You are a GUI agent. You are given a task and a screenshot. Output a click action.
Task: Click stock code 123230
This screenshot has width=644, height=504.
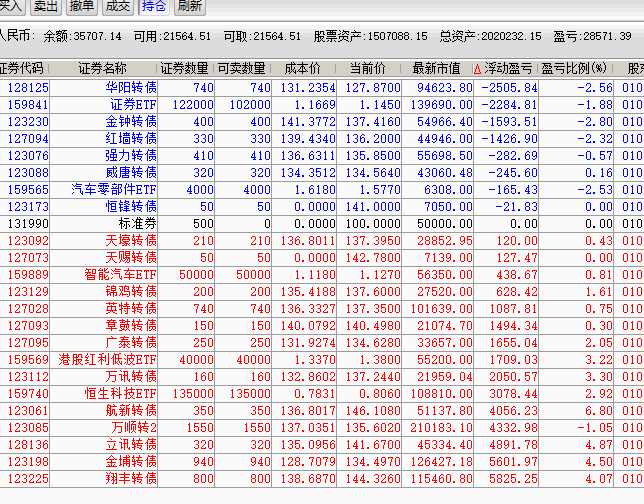pos(28,122)
